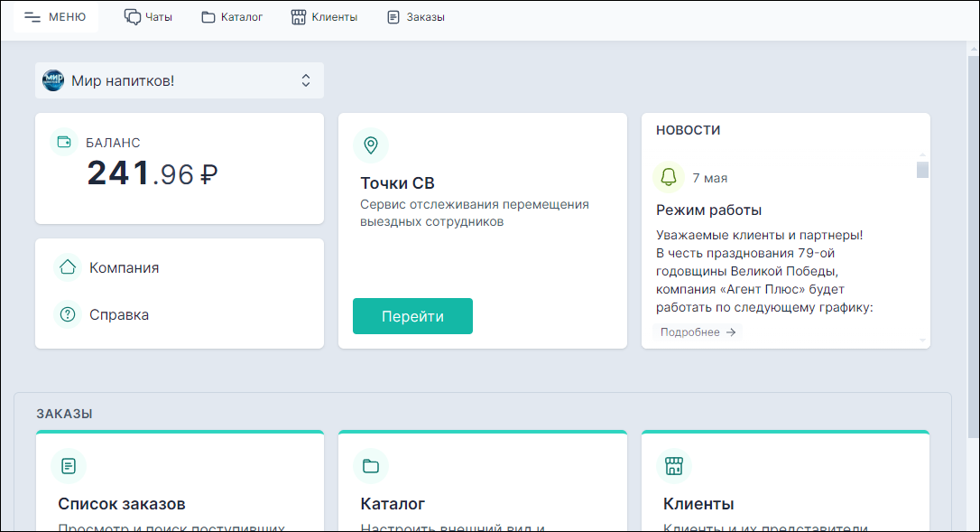Open Чаты from the top navigation
This screenshot has width=980, height=532.
(x=149, y=15)
